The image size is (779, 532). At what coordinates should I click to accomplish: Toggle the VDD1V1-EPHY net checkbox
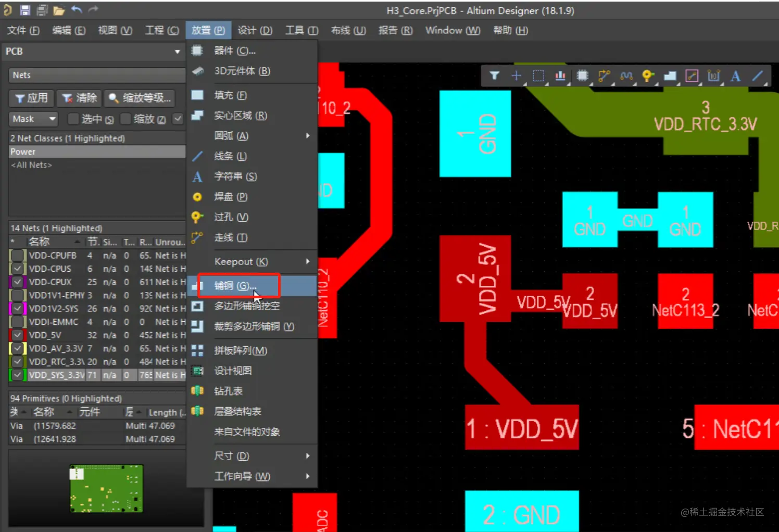18,295
